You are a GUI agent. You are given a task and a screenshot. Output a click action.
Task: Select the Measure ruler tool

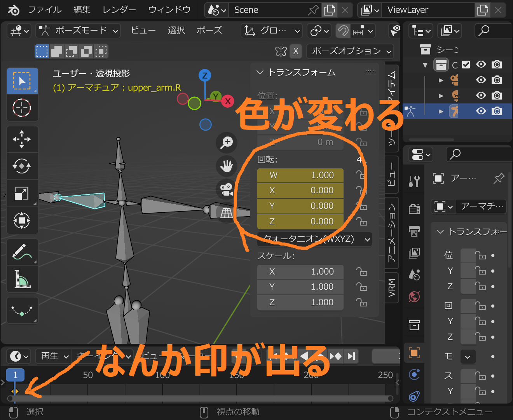pyautogui.click(x=22, y=279)
